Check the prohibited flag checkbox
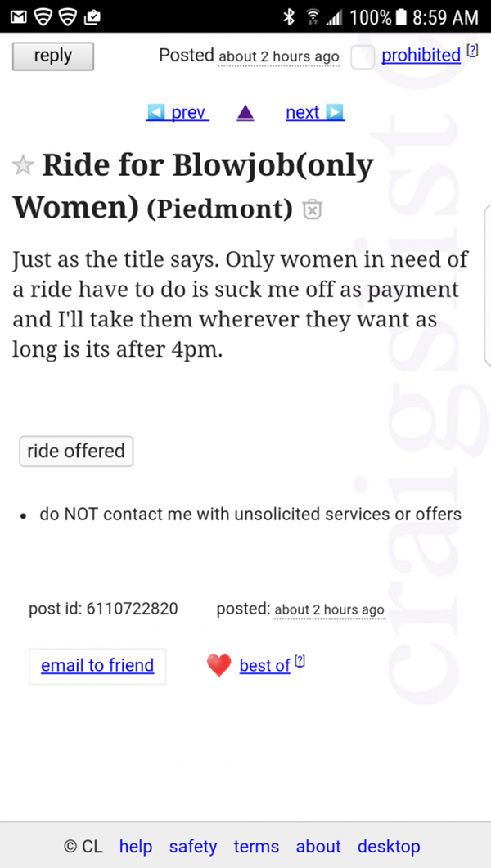This screenshot has height=868, width=491. [363, 56]
